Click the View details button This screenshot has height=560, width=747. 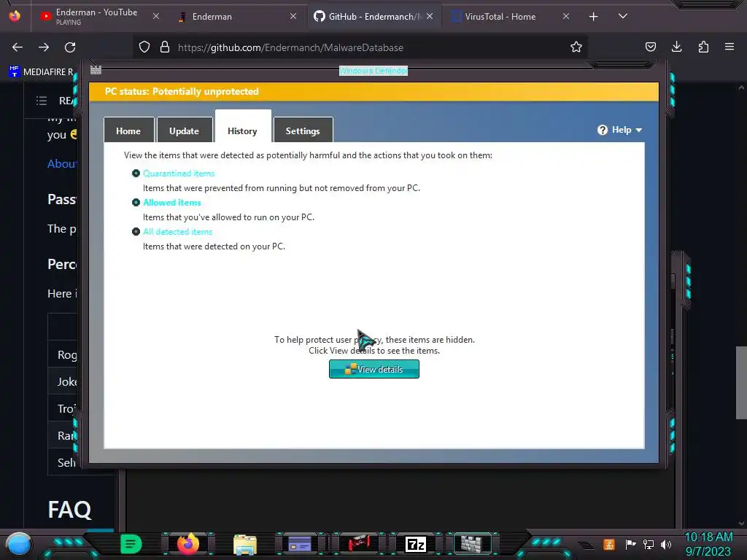click(x=374, y=369)
